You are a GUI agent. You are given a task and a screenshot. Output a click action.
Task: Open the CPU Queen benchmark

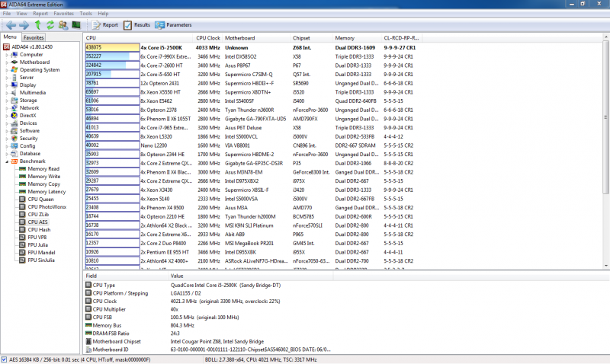click(40, 199)
